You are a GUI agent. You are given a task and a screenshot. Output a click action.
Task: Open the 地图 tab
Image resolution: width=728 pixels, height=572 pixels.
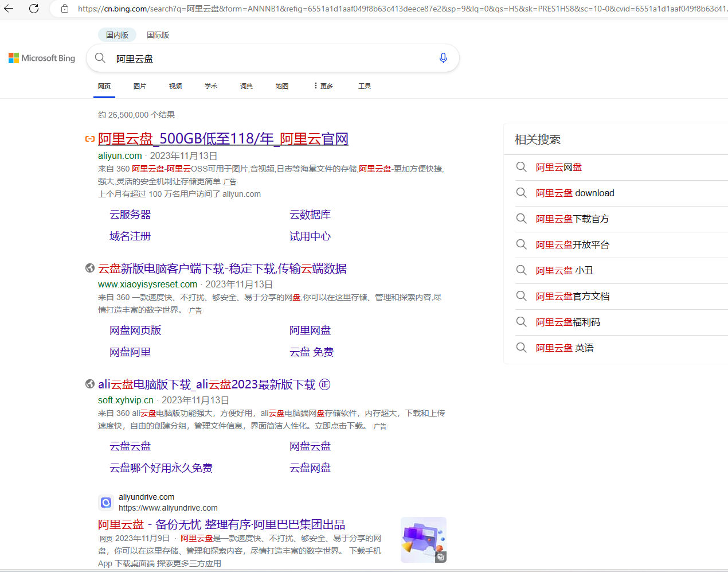pos(282,86)
